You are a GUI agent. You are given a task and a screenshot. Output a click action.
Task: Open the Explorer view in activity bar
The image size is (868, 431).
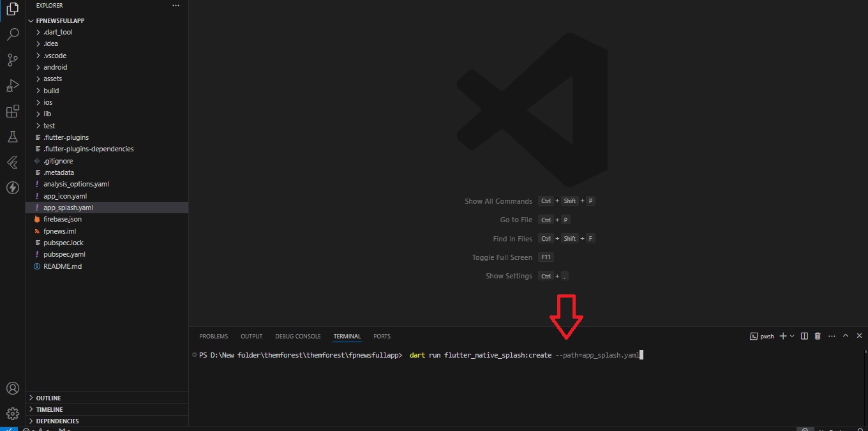[x=12, y=10]
